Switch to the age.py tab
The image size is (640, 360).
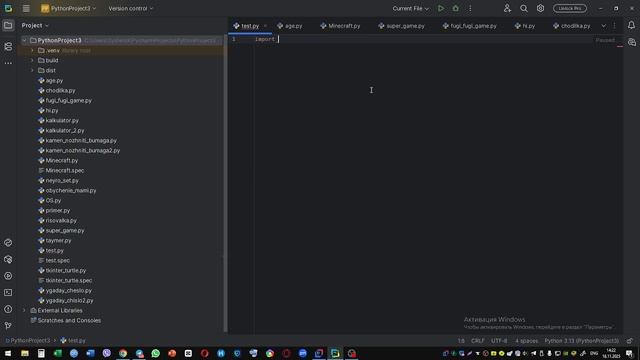pos(290,26)
